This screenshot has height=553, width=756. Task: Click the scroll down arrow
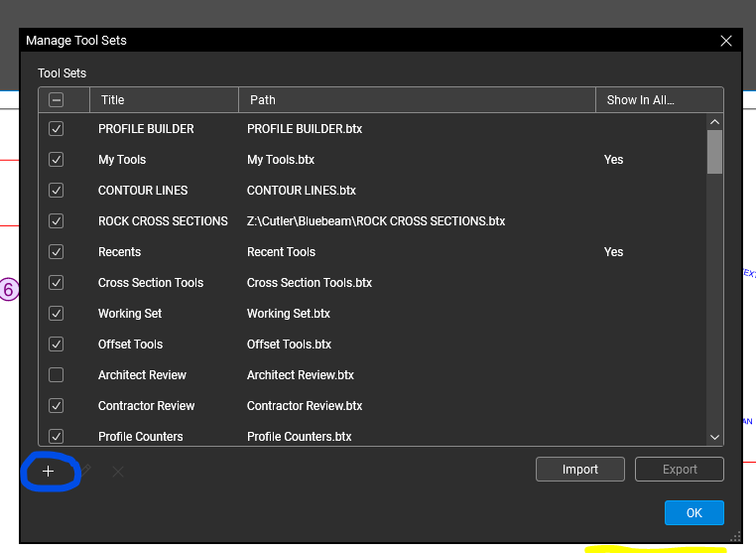[715, 437]
